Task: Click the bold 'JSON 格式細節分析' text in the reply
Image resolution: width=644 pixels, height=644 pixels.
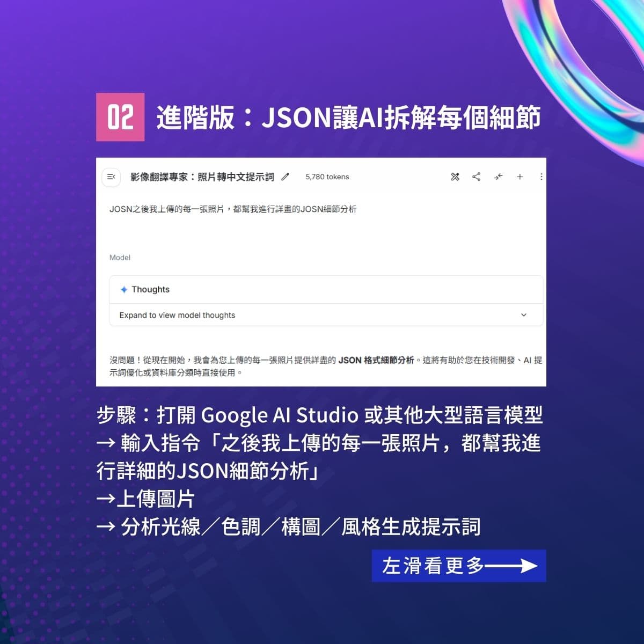Action: tap(376, 360)
